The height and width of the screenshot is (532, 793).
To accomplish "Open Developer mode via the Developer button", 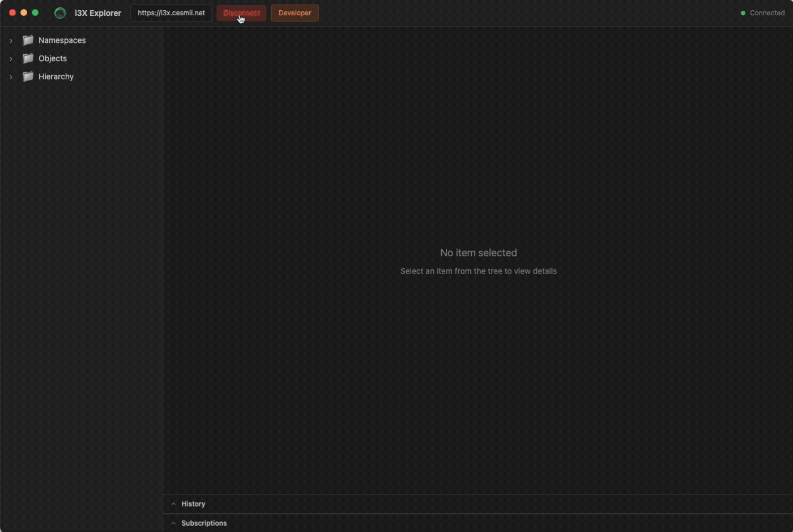I will [295, 13].
